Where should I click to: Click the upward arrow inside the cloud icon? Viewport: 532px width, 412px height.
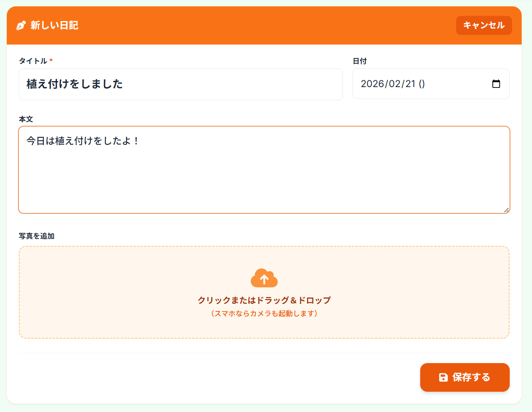(x=264, y=279)
